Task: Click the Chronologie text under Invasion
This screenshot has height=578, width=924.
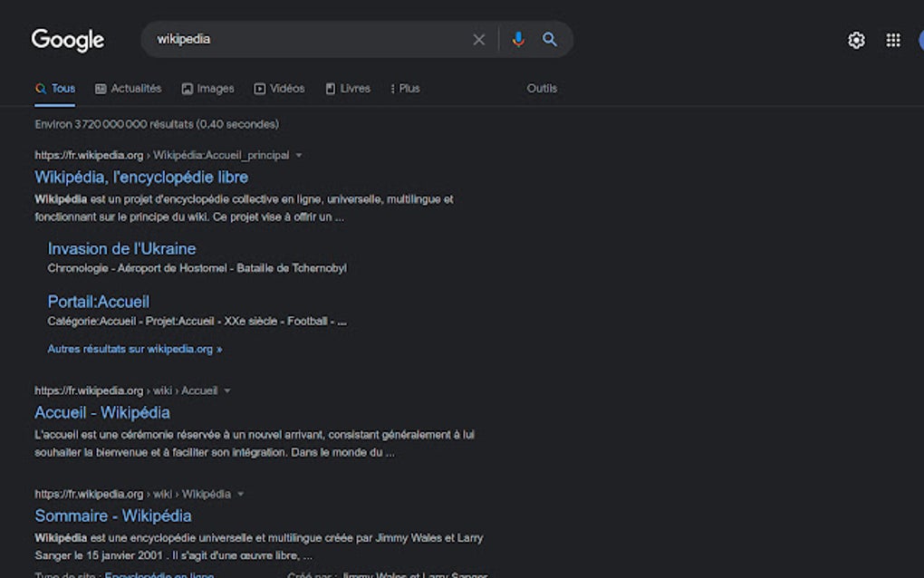Action: click(78, 269)
